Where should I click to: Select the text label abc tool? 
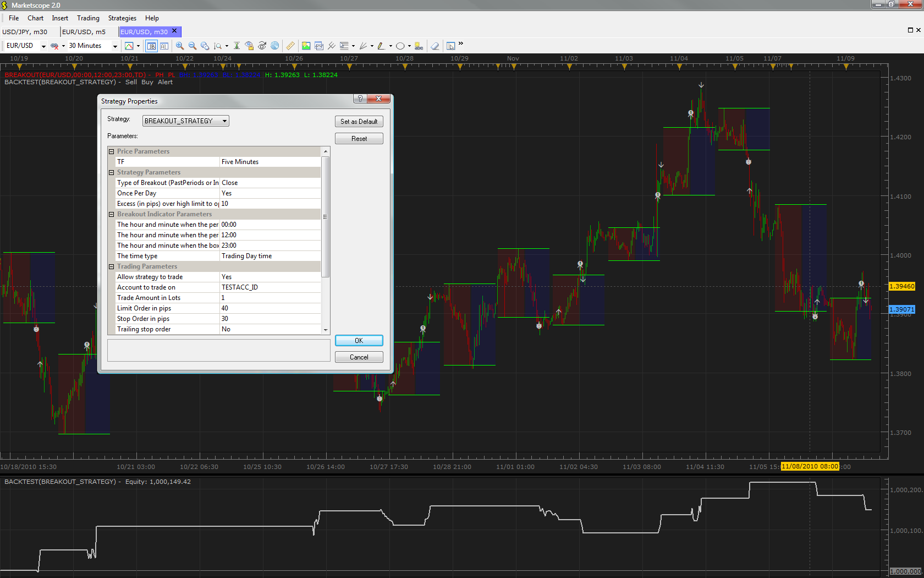419,46
